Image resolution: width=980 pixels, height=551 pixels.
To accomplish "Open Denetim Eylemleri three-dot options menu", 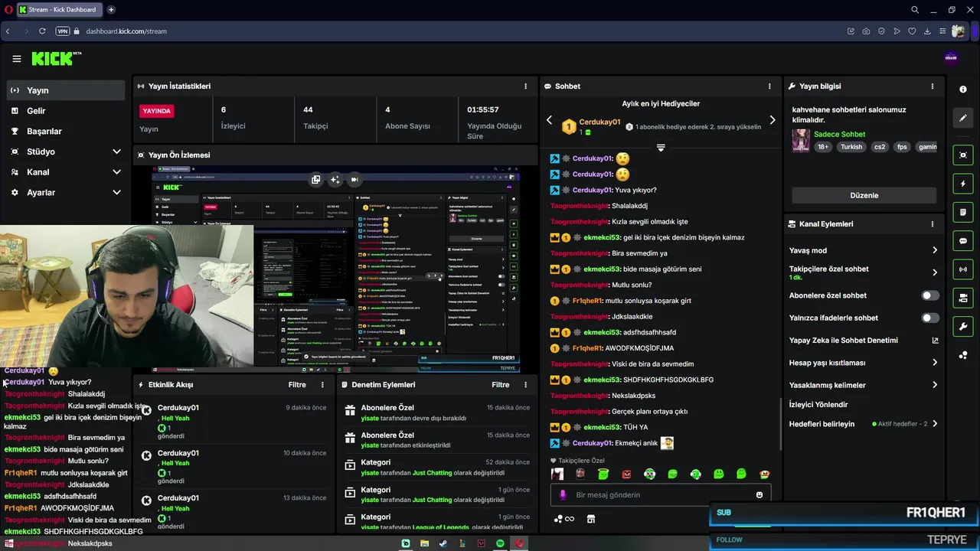I will (x=525, y=385).
